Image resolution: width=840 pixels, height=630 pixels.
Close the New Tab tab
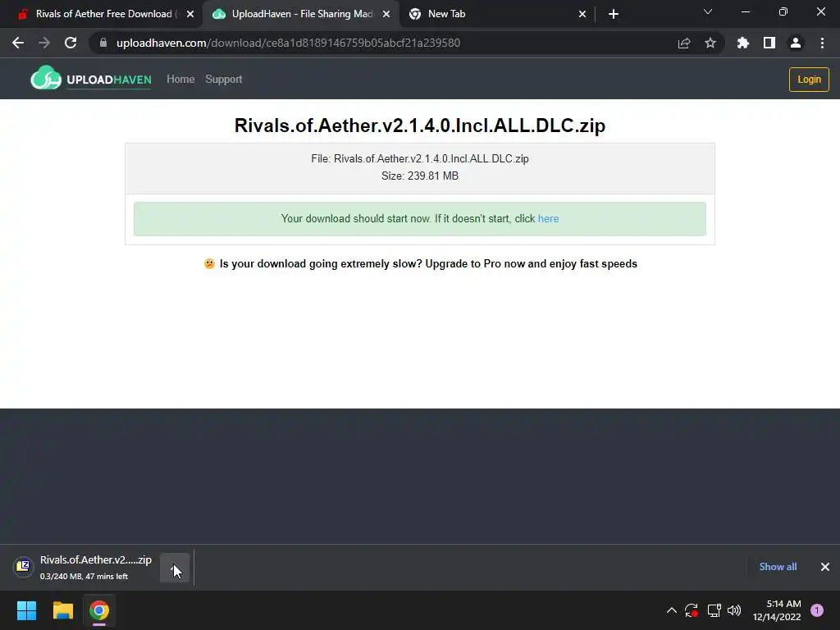pyautogui.click(x=582, y=15)
